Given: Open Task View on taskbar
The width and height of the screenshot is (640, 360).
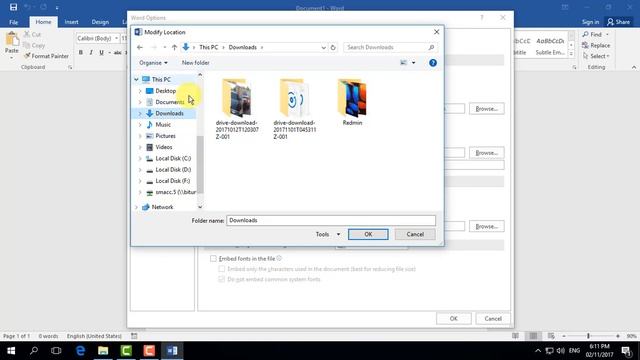Looking at the screenshot, I should click(x=56, y=351).
